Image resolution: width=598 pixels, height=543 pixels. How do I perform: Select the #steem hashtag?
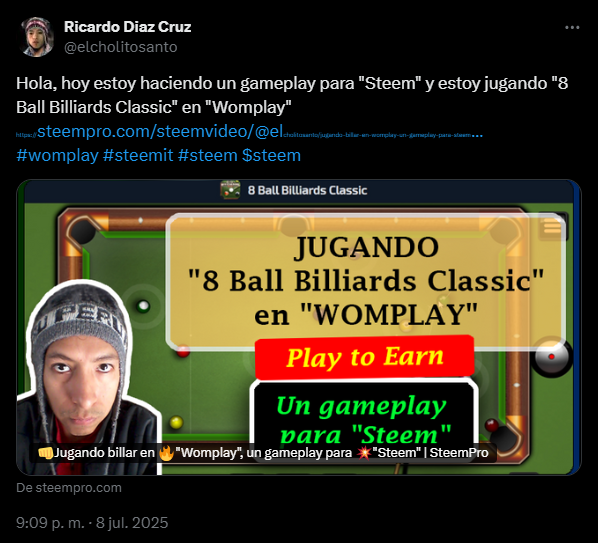[207, 156]
